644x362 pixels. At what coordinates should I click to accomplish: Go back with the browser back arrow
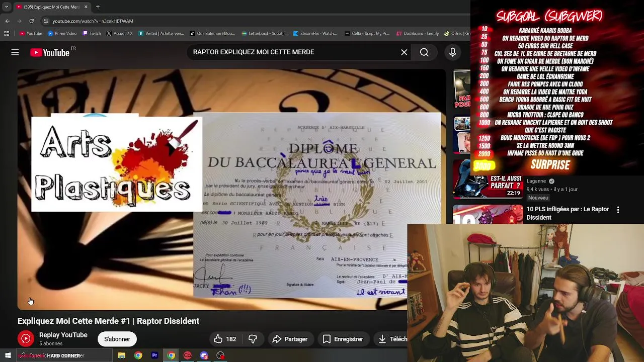(x=7, y=21)
